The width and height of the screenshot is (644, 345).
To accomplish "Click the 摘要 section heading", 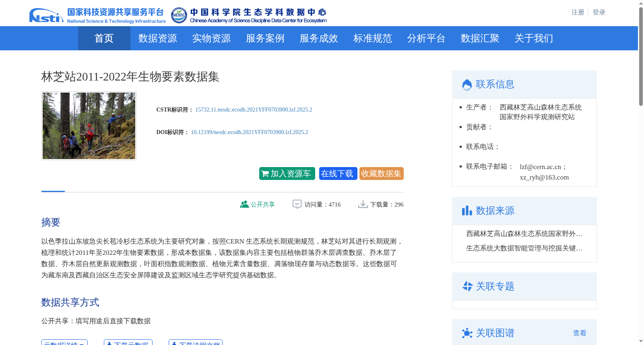I will click(51, 222).
